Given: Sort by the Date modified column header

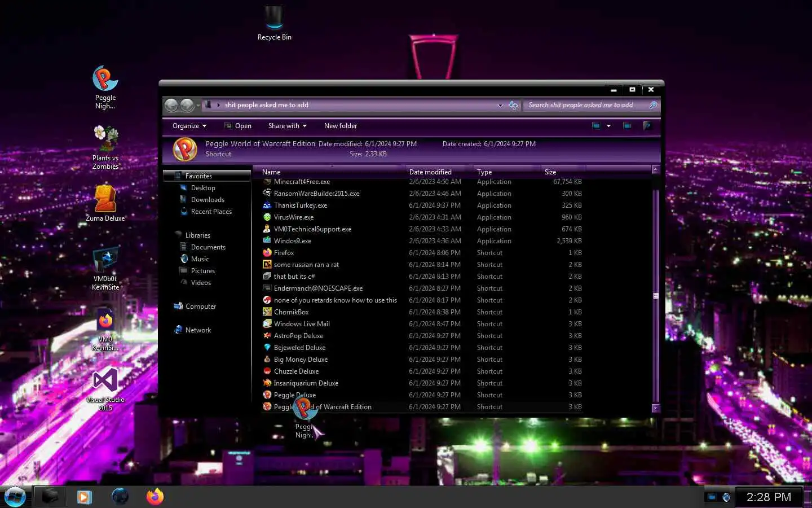Looking at the screenshot, I should point(440,172).
